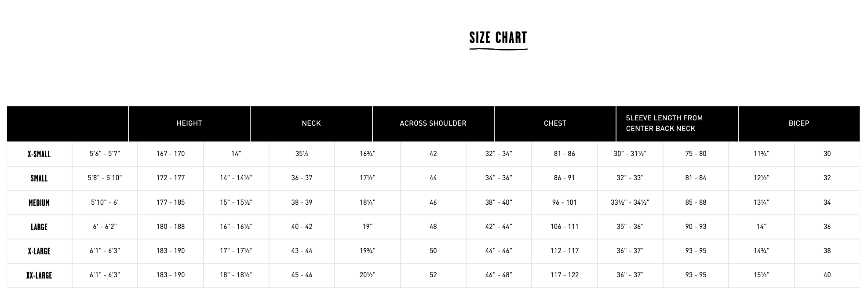The image size is (868, 297).
Task: Click the SIZE CHART heading
Action: point(498,38)
